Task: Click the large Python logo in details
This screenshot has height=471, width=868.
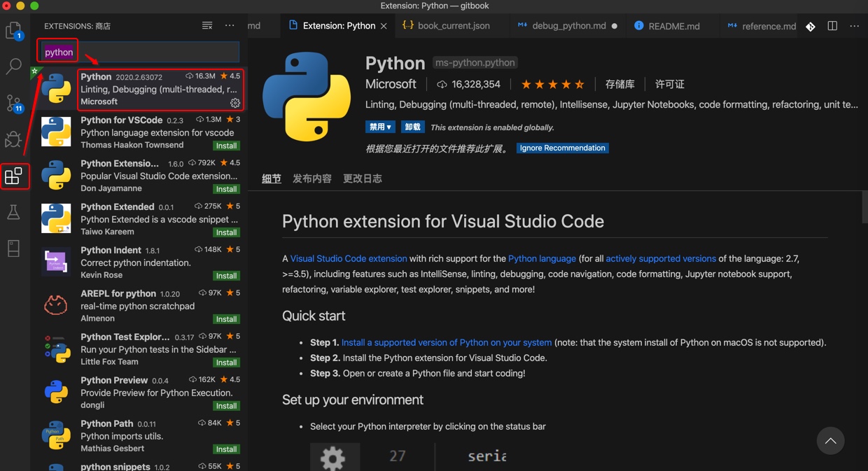Action: [x=307, y=96]
